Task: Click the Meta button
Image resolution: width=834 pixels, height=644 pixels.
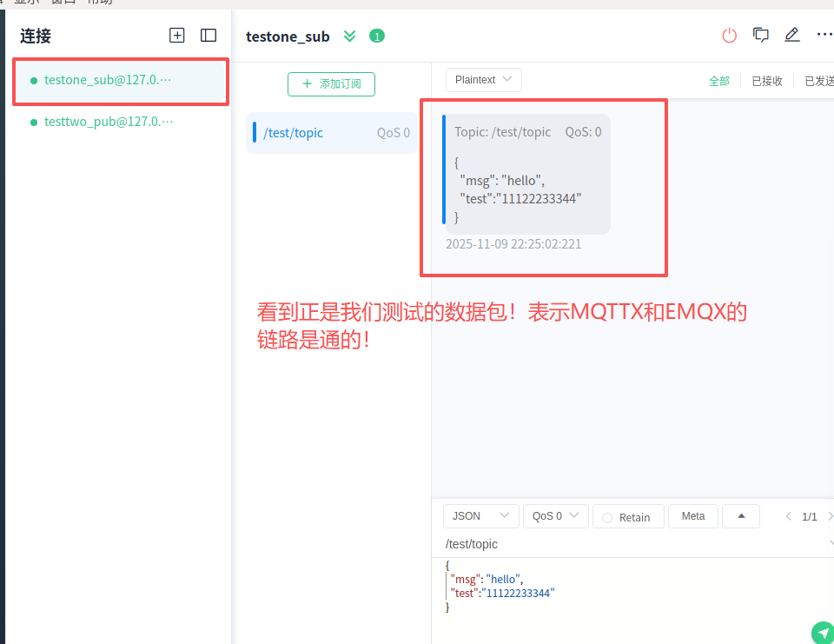Action: point(693,516)
